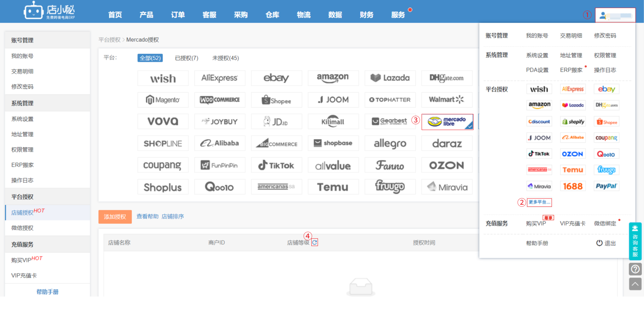Open 购买VIP in the left sidebar
The height and width of the screenshot is (327, 644).
tap(21, 260)
